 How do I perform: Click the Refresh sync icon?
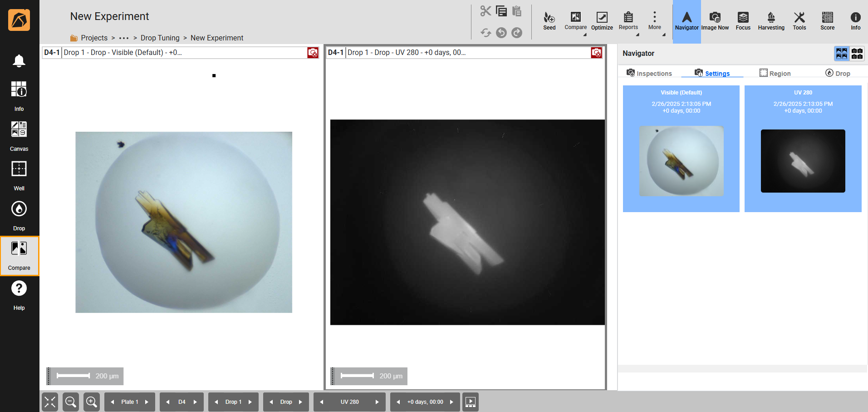tap(485, 33)
